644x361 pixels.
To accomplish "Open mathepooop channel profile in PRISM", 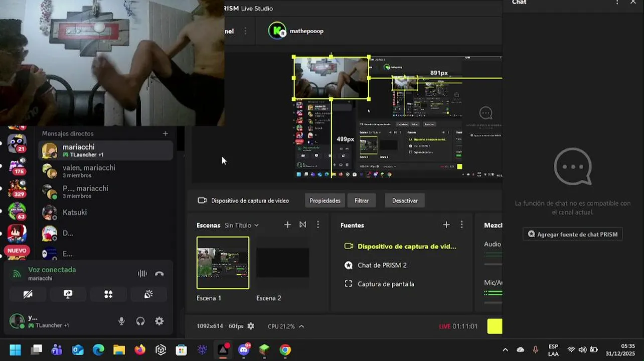I will [x=296, y=31].
